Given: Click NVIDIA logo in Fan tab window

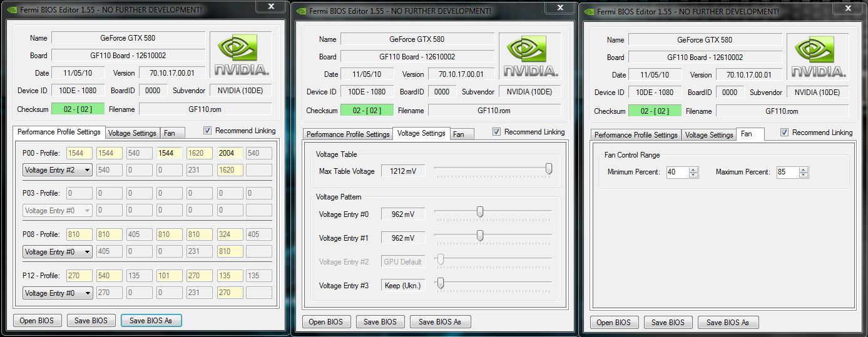Looking at the screenshot, I should [818, 56].
